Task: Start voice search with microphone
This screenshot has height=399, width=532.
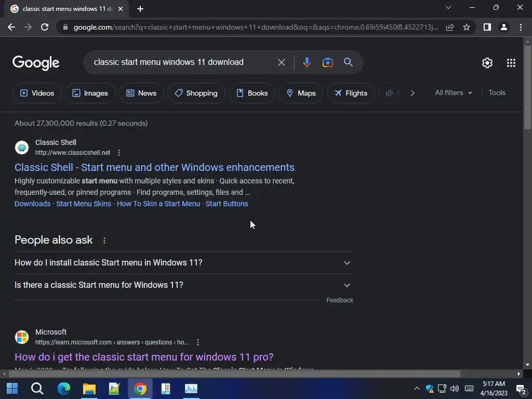Action: point(307,62)
